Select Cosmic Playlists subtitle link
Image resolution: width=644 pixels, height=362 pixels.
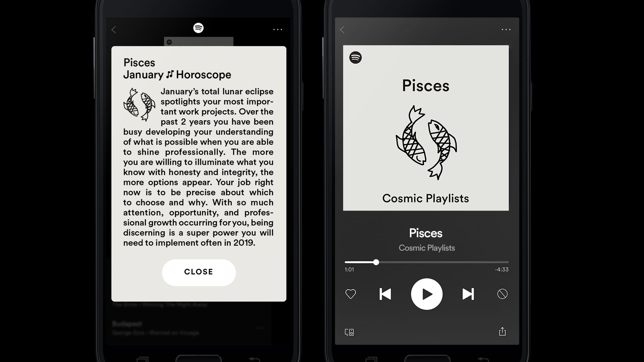pyautogui.click(x=426, y=247)
